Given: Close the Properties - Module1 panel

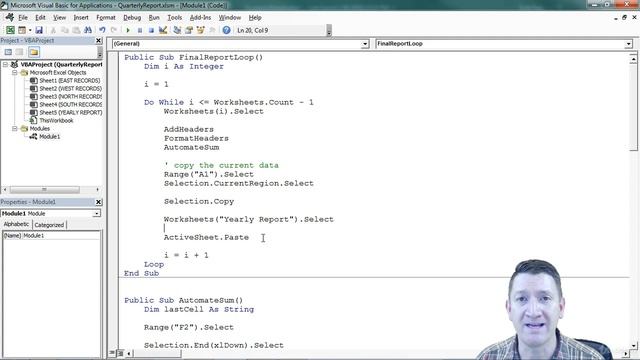Looking at the screenshot, I should pos(98,202).
